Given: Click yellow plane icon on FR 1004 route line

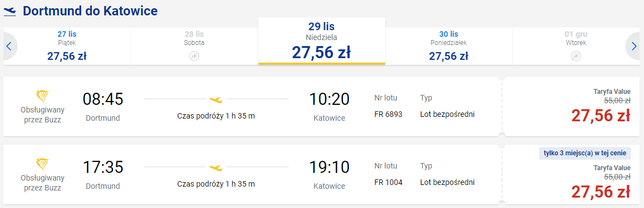Looking at the screenshot, I should click(x=216, y=167).
